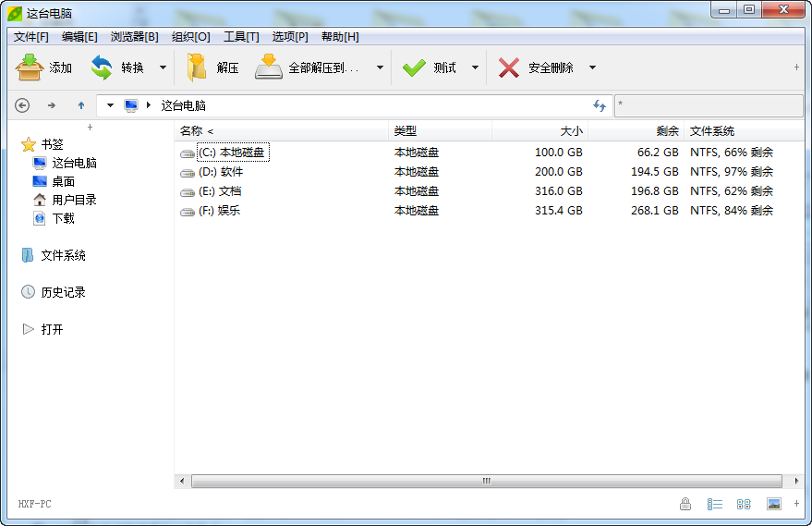Click the search filter input field
This screenshot has height=526, width=812.
pyautogui.click(x=709, y=105)
